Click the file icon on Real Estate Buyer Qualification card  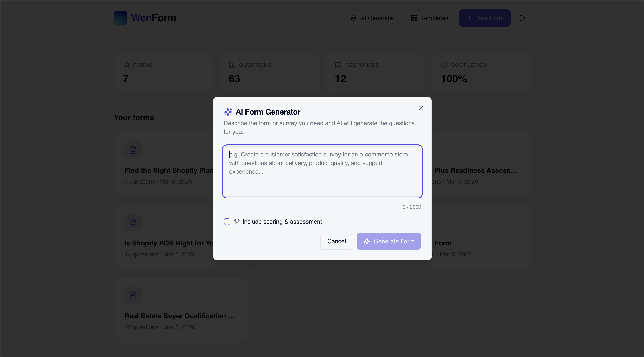pyautogui.click(x=133, y=295)
